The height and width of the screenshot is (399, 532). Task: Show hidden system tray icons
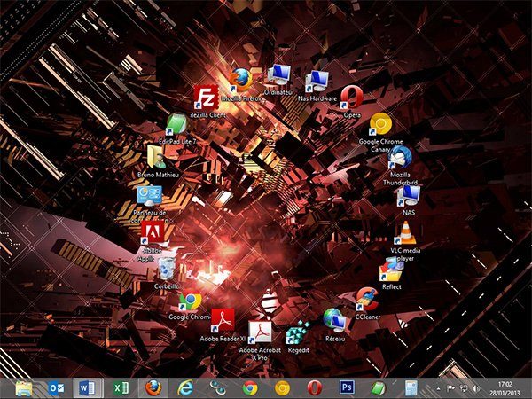coord(438,388)
